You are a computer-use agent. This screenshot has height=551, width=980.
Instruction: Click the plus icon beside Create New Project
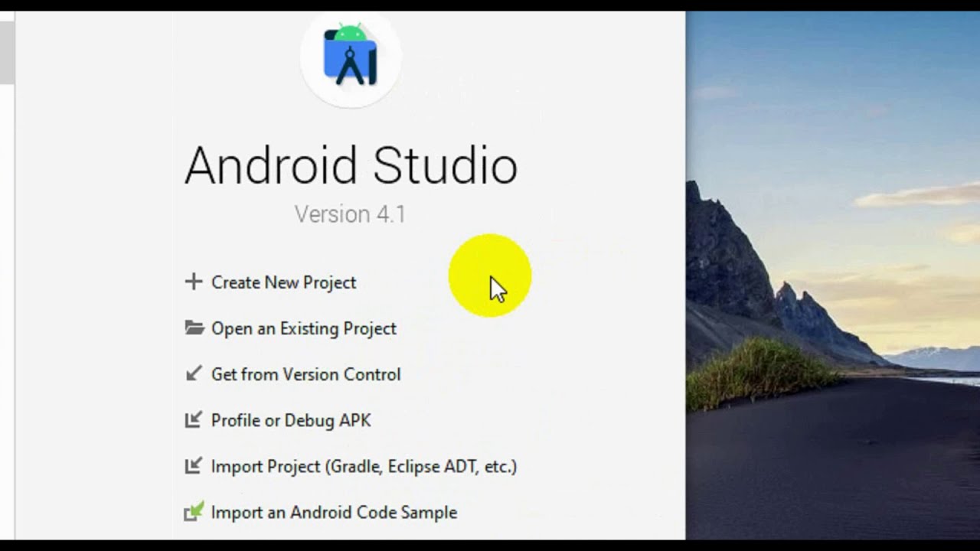click(193, 282)
